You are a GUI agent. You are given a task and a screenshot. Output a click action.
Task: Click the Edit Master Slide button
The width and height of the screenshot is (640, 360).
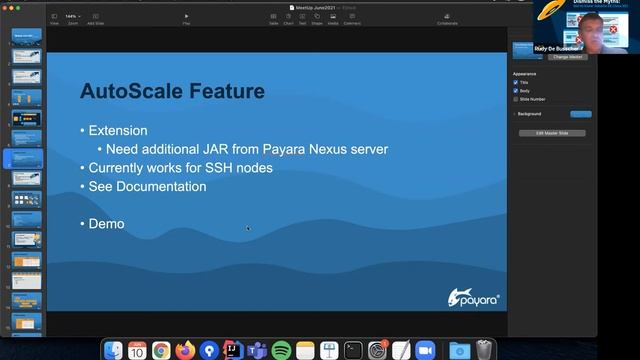(552, 133)
